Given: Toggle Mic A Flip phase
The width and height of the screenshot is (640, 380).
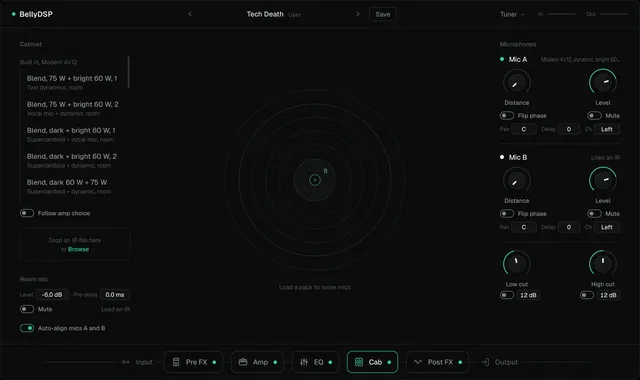Looking at the screenshot, I should click(507, 116).
